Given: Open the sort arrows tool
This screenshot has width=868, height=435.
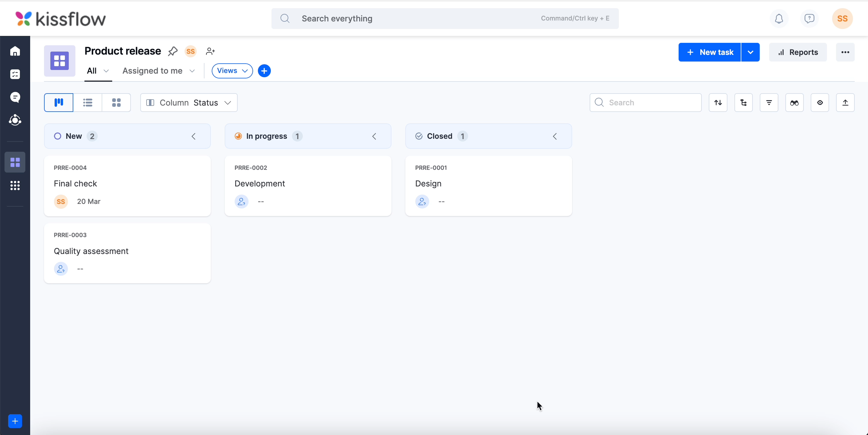Looking at the screenshot, I should pyautogui.click(x=718, y=103).
